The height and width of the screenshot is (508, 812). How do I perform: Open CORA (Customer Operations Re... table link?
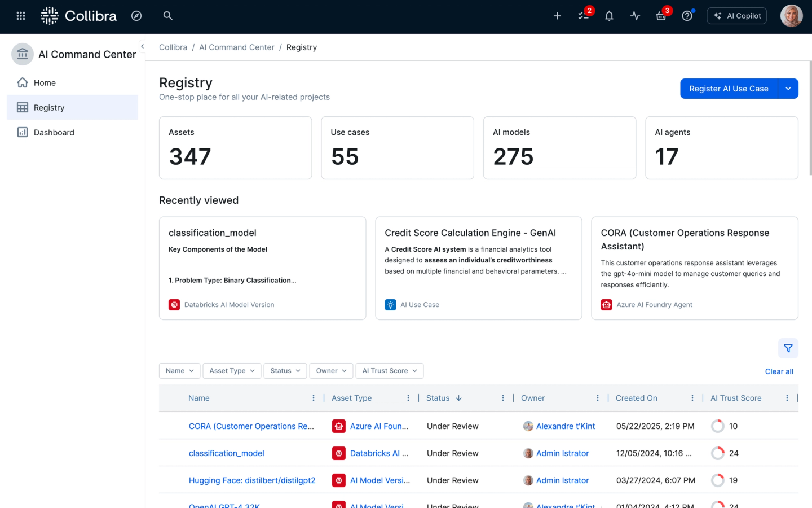point(251,426)
